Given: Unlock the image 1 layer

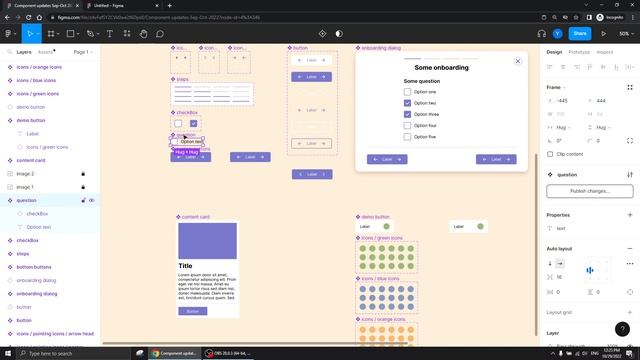Looking at the screenshot, I should click(x=83, y=187).
